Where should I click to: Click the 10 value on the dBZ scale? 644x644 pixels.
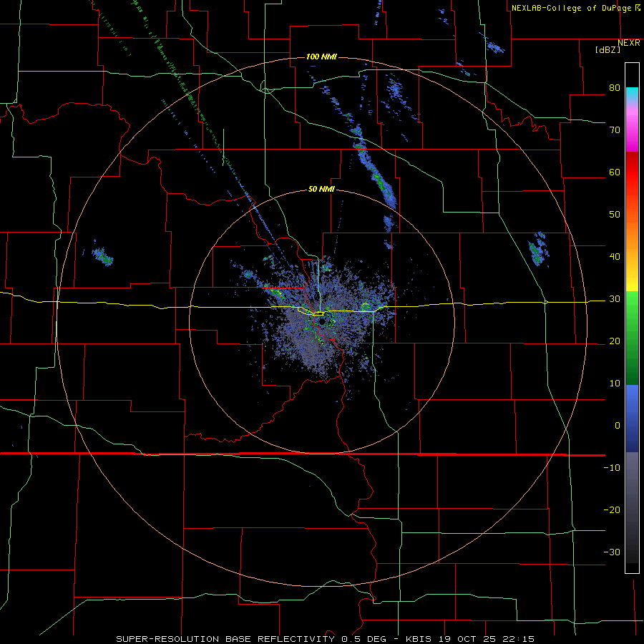pyautogui.click(x=615, y=384)
